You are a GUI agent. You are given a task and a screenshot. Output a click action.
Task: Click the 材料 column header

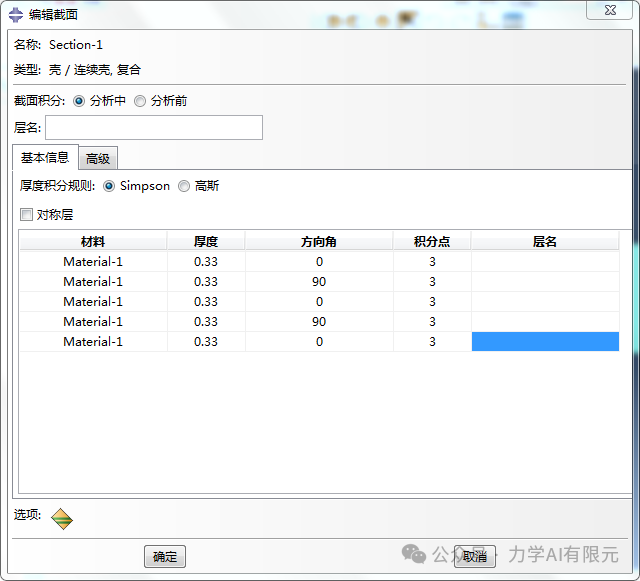click(93, 241)
